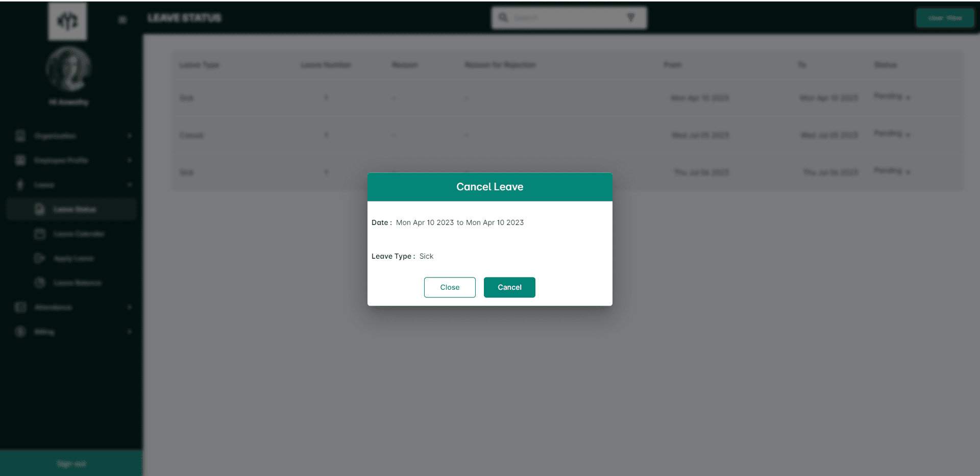
Task: Click the Leave Balance icon
Action: [x=40, y=283]
